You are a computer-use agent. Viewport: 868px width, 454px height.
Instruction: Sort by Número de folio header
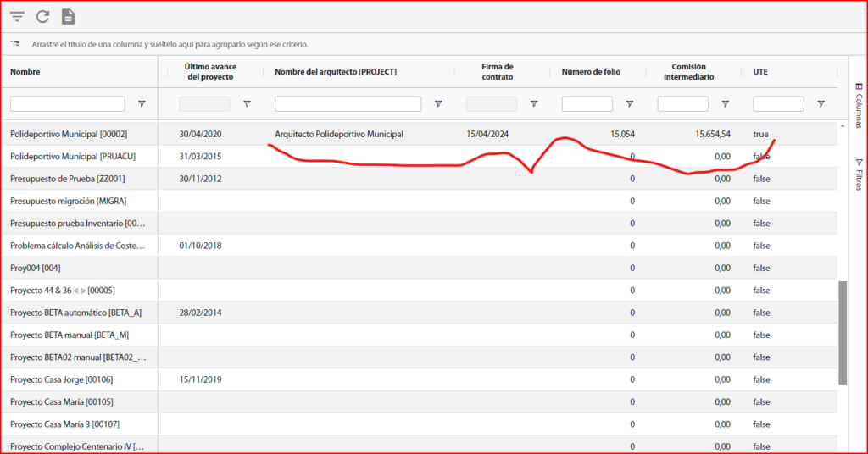click(x=591, y=72)
